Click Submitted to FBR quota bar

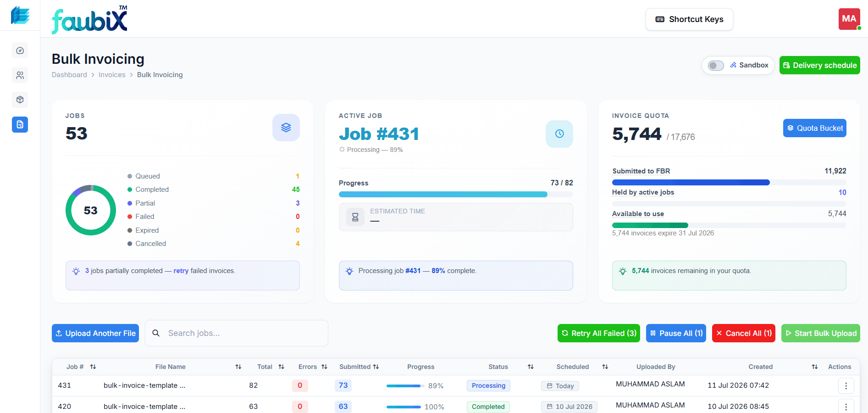point(729,183)
